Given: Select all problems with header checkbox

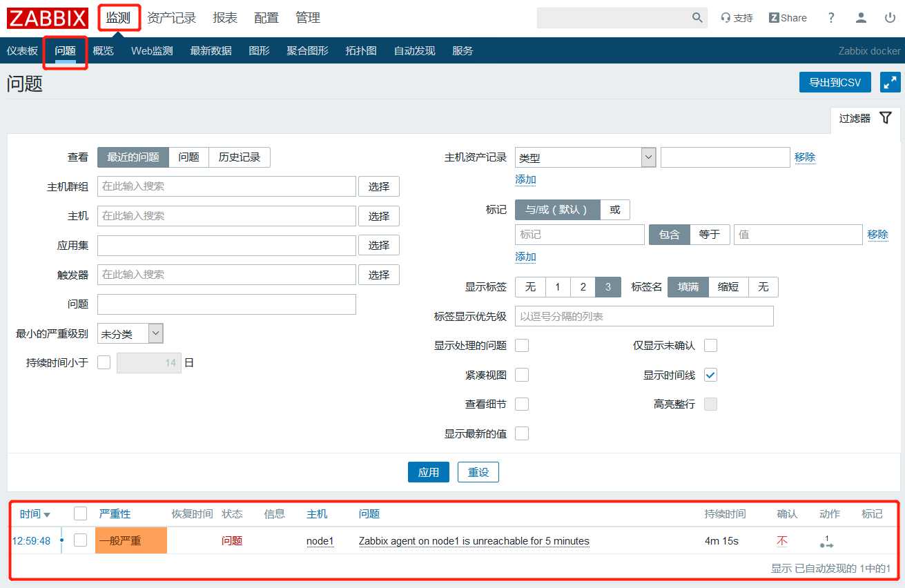Looking at the screenshot, I should (80, 513).
